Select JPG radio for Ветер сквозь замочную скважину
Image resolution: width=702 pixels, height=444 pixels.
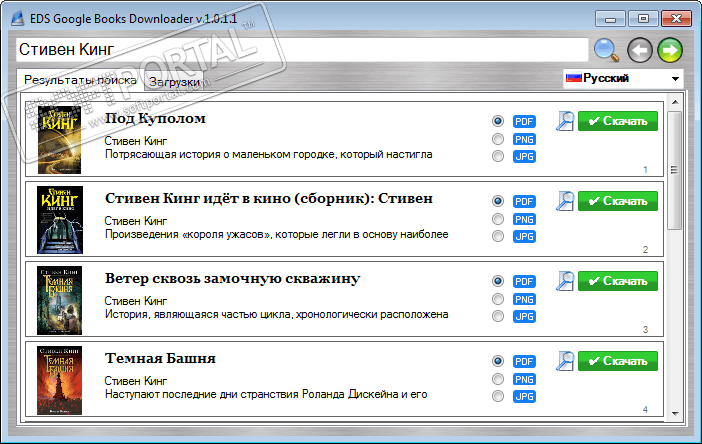tap(497, 316)
